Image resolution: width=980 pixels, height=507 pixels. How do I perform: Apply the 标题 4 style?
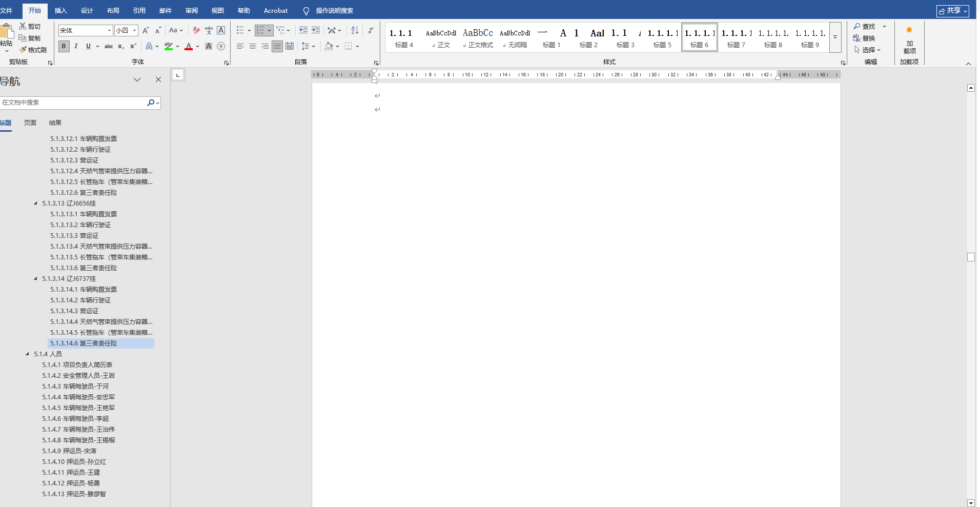(x=404, y=37)
